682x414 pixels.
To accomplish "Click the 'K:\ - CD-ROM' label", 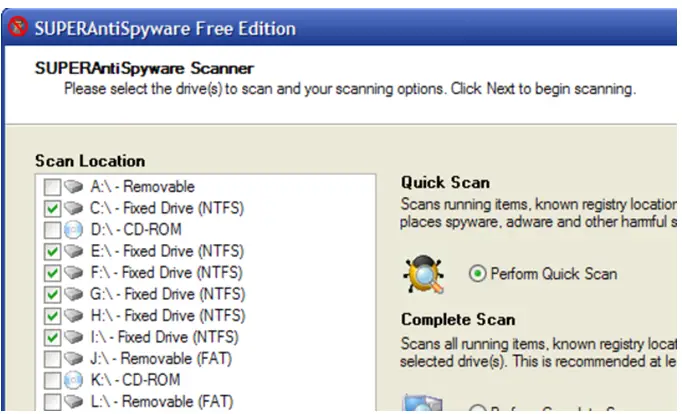I will [x=135, y=380].
